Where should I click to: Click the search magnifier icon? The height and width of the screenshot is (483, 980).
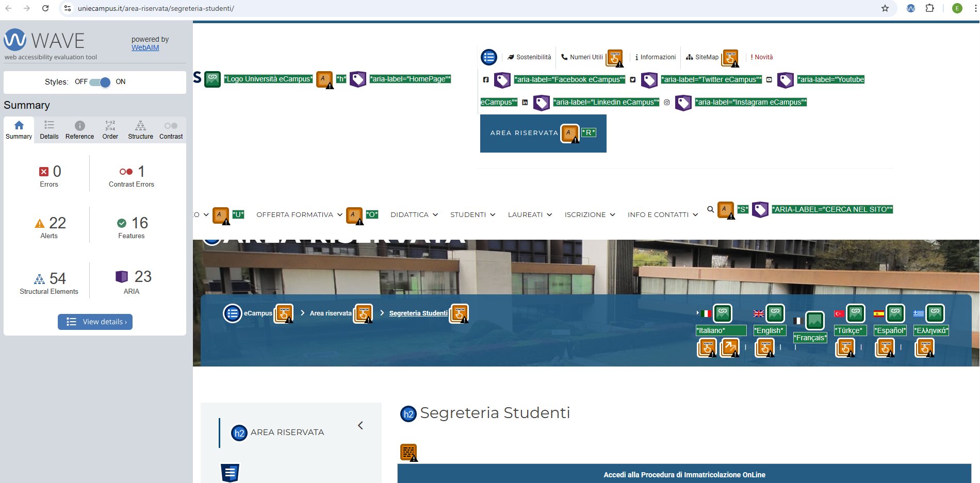[x=710, y=209]
